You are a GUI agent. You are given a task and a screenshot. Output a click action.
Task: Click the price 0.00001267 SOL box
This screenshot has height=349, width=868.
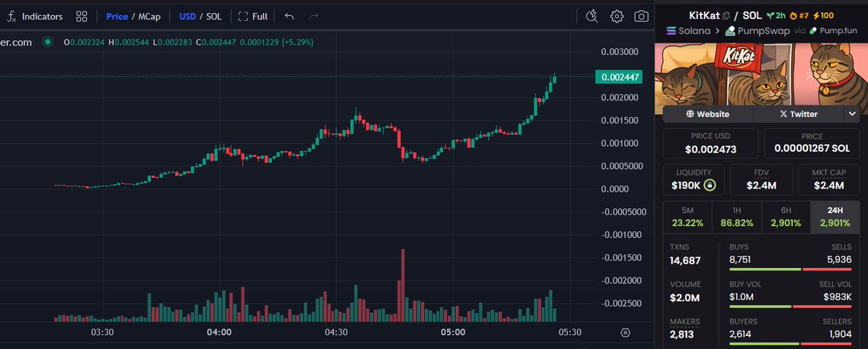point(812,144)
